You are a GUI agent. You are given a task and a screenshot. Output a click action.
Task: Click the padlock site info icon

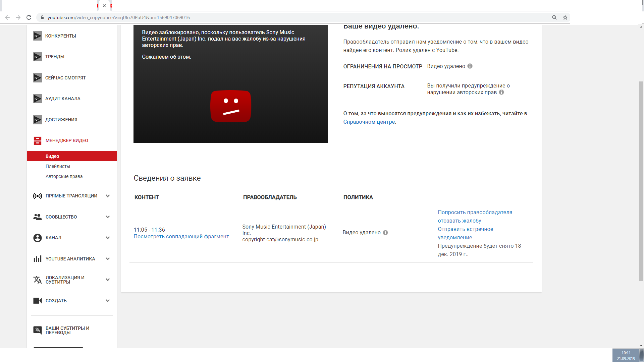(x=42, y=17)
